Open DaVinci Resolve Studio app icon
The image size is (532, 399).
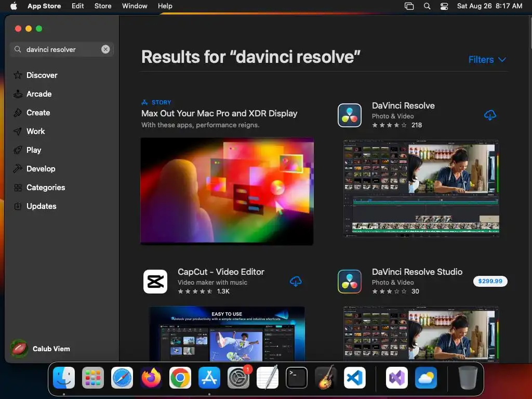point(350,281)
